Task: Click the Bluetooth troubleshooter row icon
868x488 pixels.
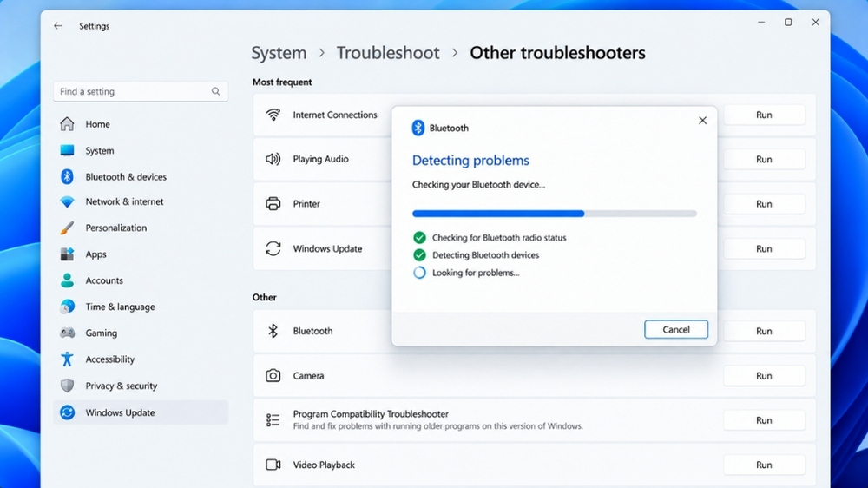Action: 273,331
